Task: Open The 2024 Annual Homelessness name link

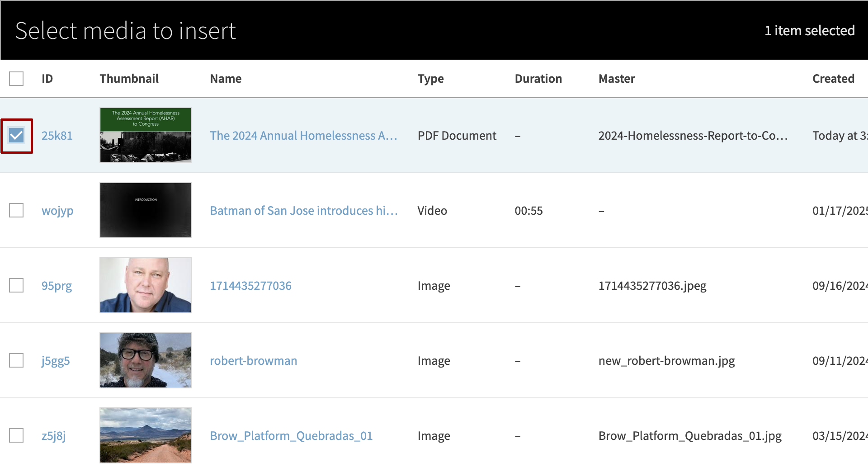Action: (303, 136)
